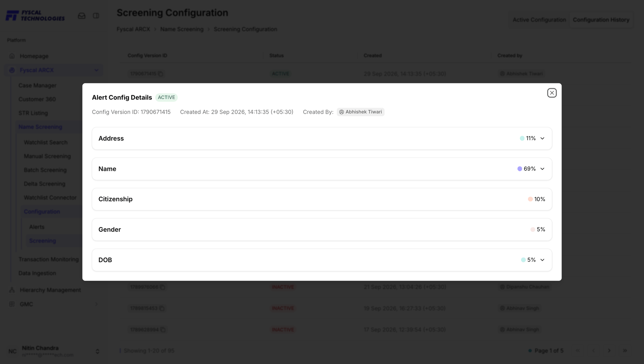Close the Alert Config Details dialog
The image size is (644, 364).
click(x=552, y=93)
